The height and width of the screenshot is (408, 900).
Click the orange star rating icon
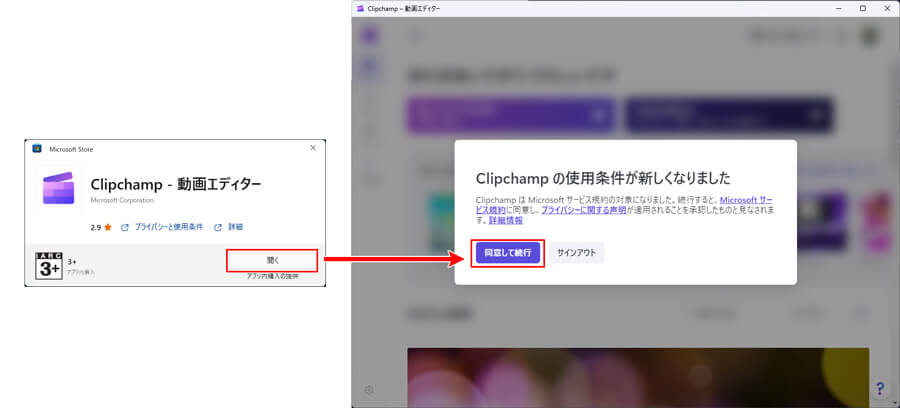[108, 227]
